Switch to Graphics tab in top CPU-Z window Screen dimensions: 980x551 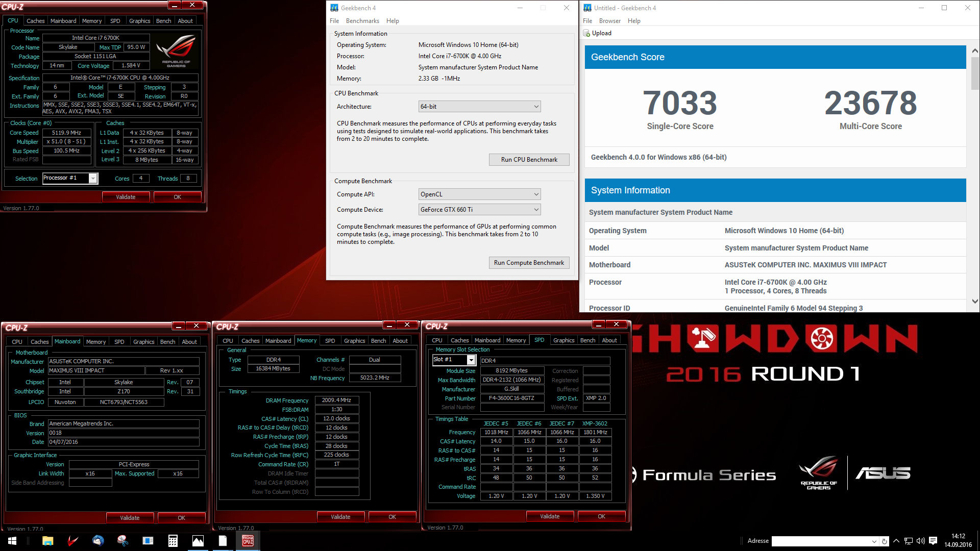coord(139,21)
